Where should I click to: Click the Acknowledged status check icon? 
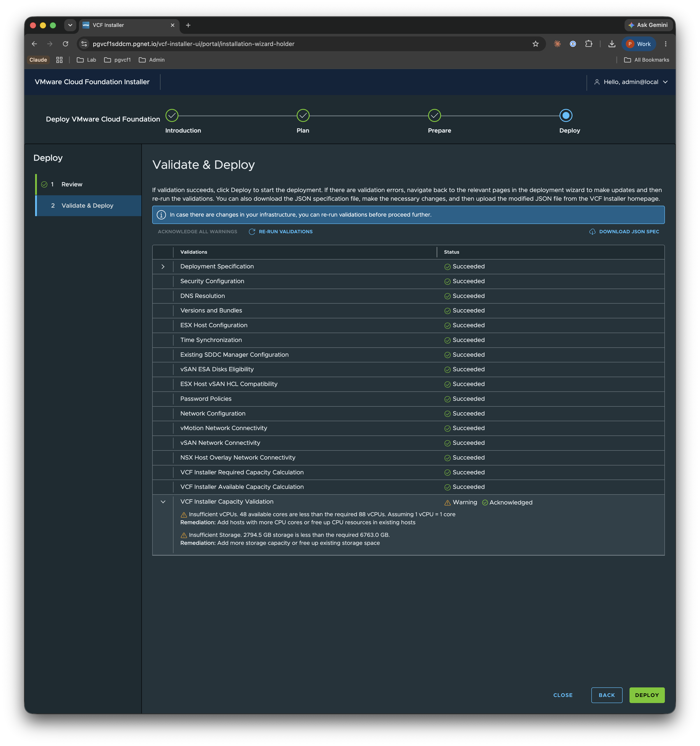click(x=485, y=503)
